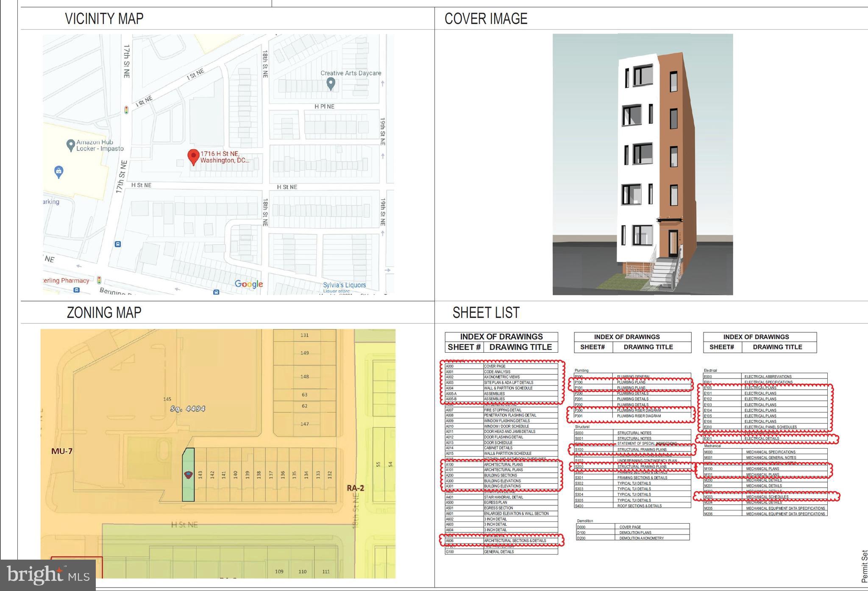Select the Creative Arts Daycare location pin

tap(331, 84)
